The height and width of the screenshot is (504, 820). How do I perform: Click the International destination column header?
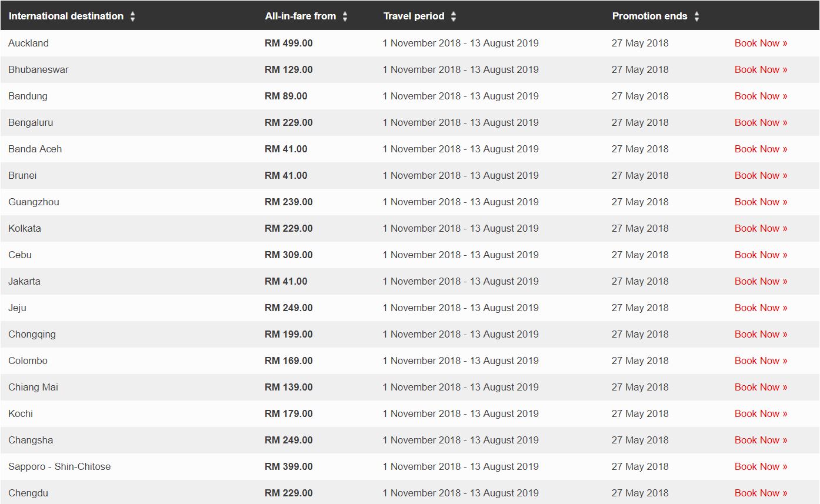coord(66,16)
